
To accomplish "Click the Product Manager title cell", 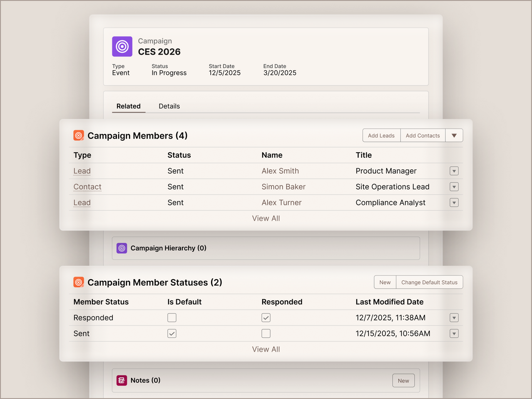I will 386,171.
